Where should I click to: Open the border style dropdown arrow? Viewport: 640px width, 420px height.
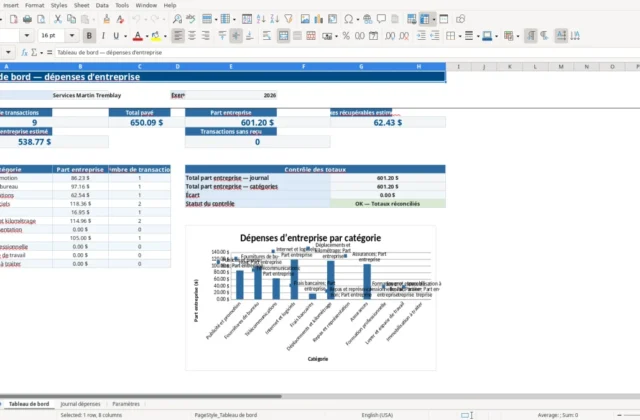[478, 36]
